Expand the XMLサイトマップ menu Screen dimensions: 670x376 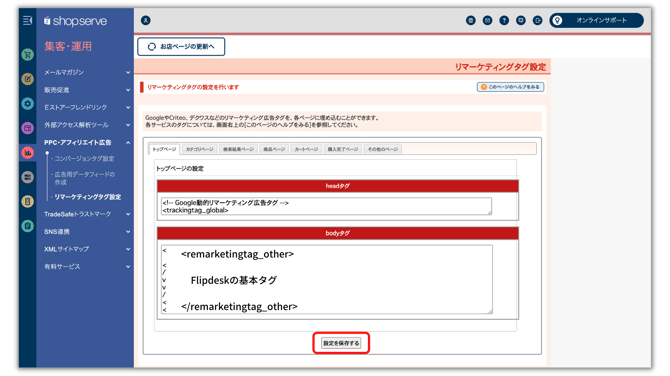click(87, 249)
